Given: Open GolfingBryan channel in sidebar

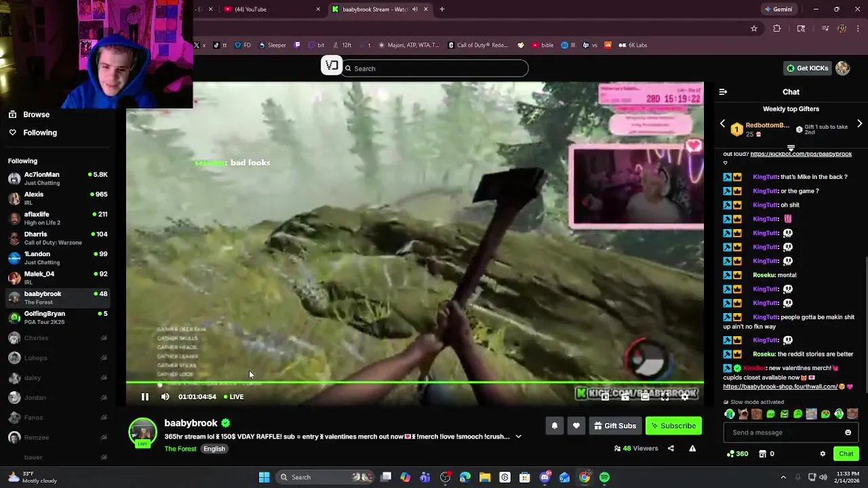Looking at the screenshot, I should click(x=58, y=317).
